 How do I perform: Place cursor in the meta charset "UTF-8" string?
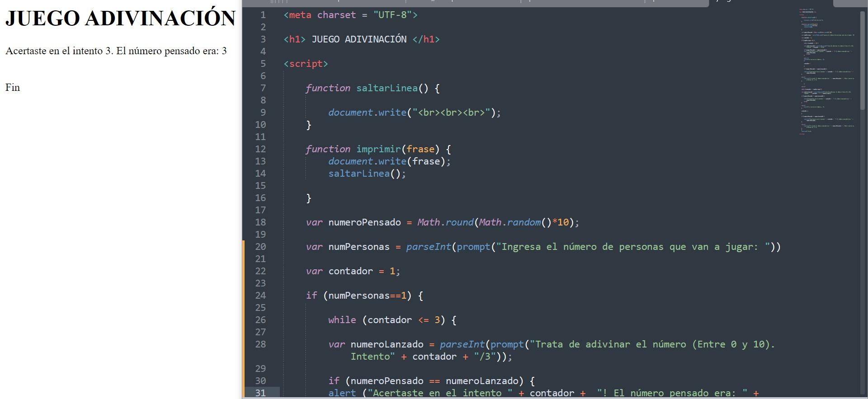(x=393, y=15)
